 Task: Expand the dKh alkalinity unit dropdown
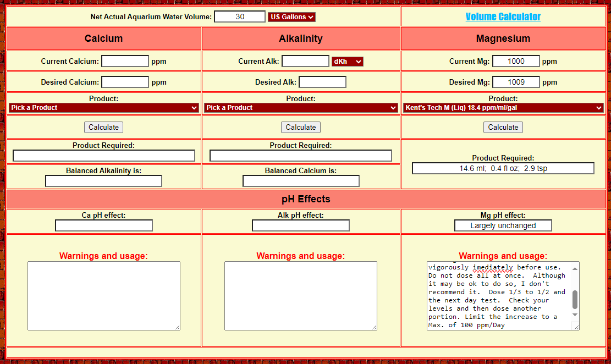pos(347,62)
